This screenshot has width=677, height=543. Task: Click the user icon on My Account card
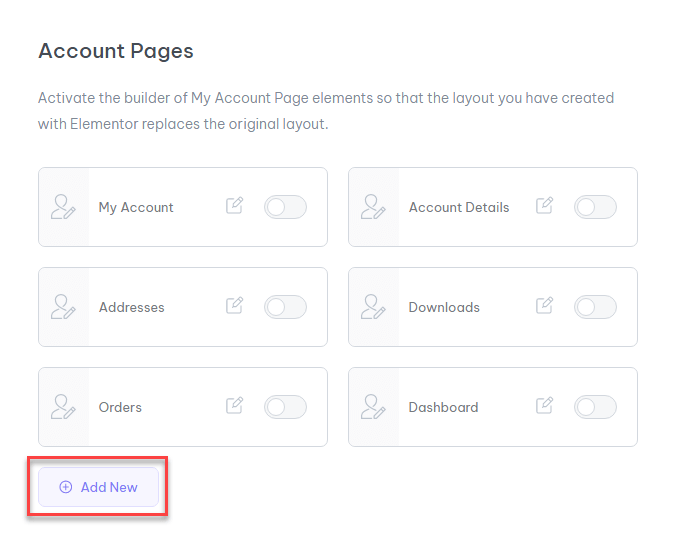click(63, 207)
